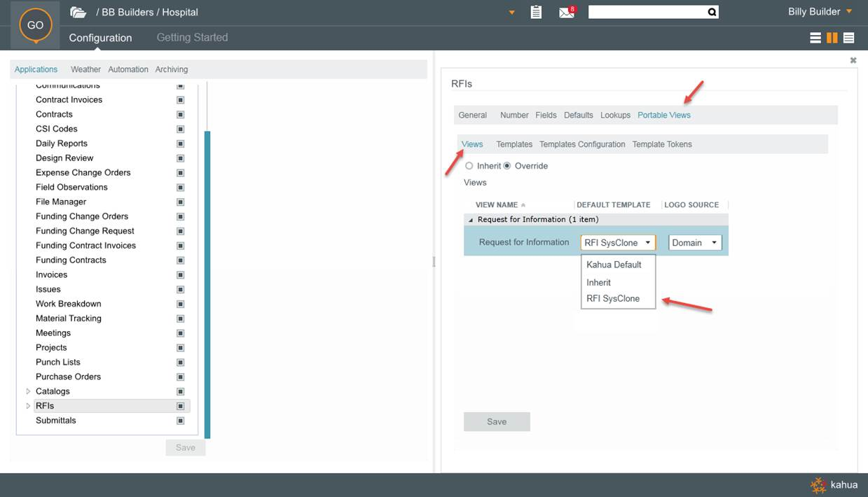
Task: Open the Templates Configuration tab
Action: pyautogui.click(x=582, y=144)
